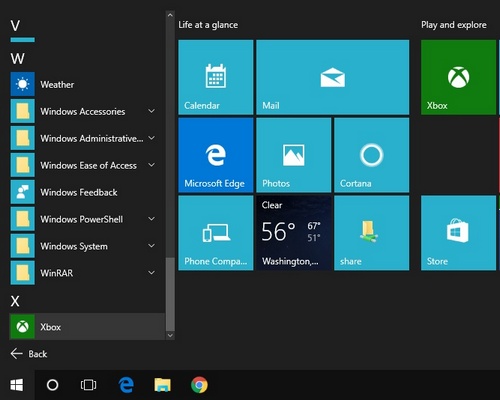This screenshot has height=400, width=500.
Task: Select Xbox label in app list
Action: coord(50,327)
